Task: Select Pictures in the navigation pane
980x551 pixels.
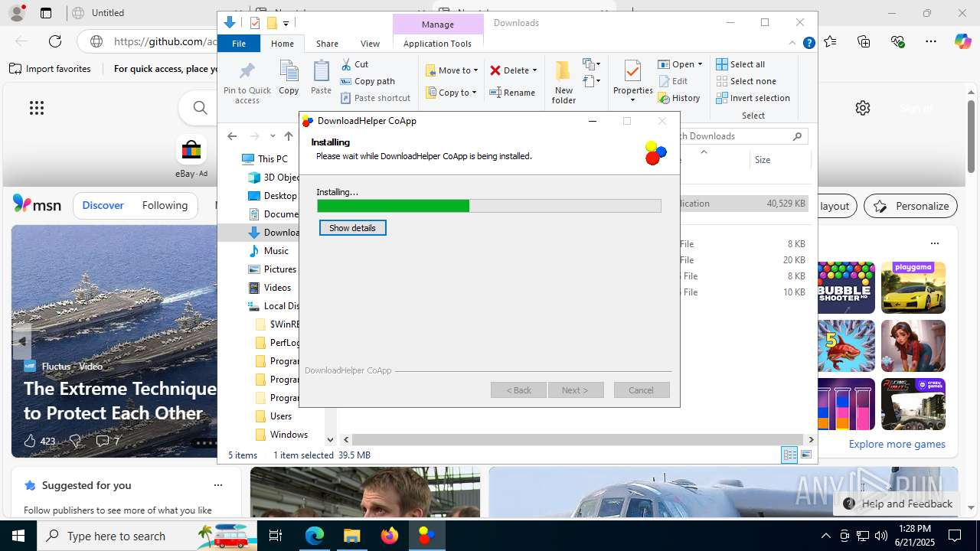Action: tap(273, 269)
